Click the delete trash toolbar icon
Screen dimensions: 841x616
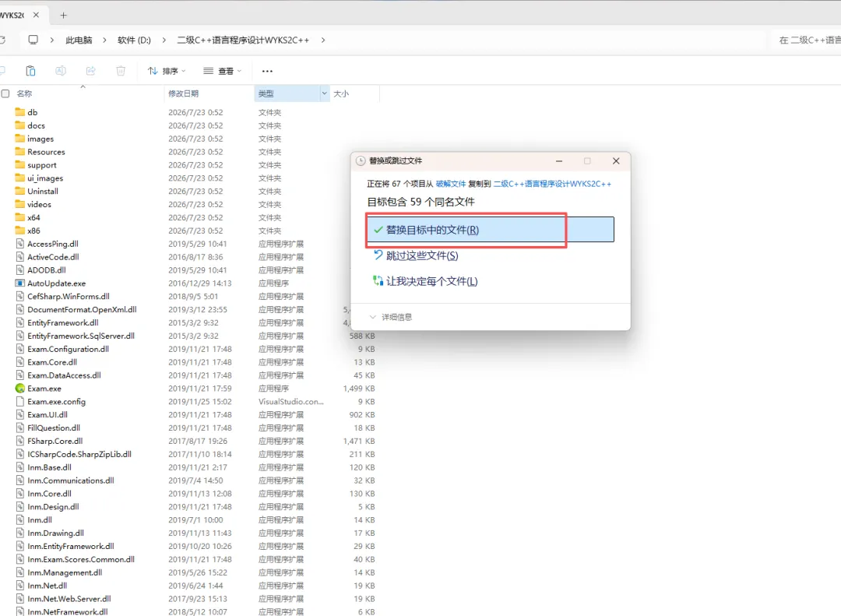pyautogui.click(x=121, y=71)
